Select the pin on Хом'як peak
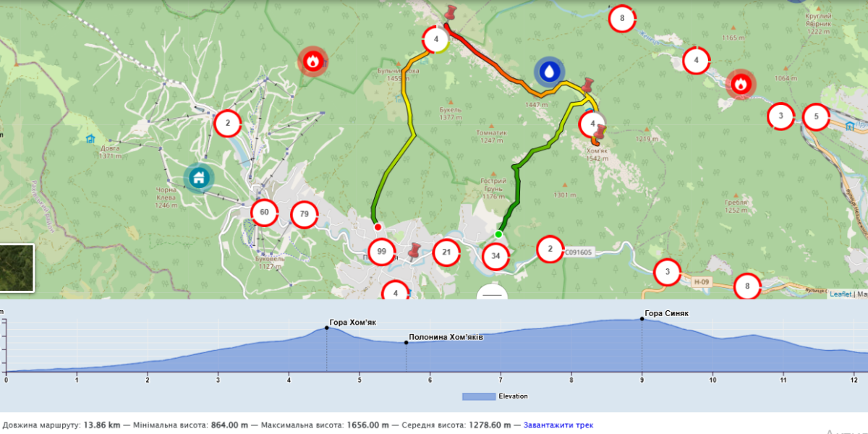The image size is (868, 434). [x=599, y=132]
